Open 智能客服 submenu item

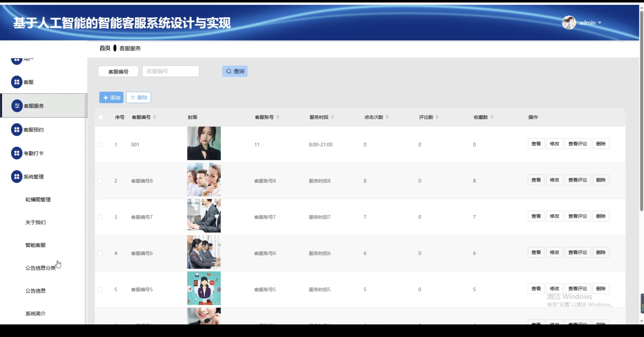(x=35, y=245)
